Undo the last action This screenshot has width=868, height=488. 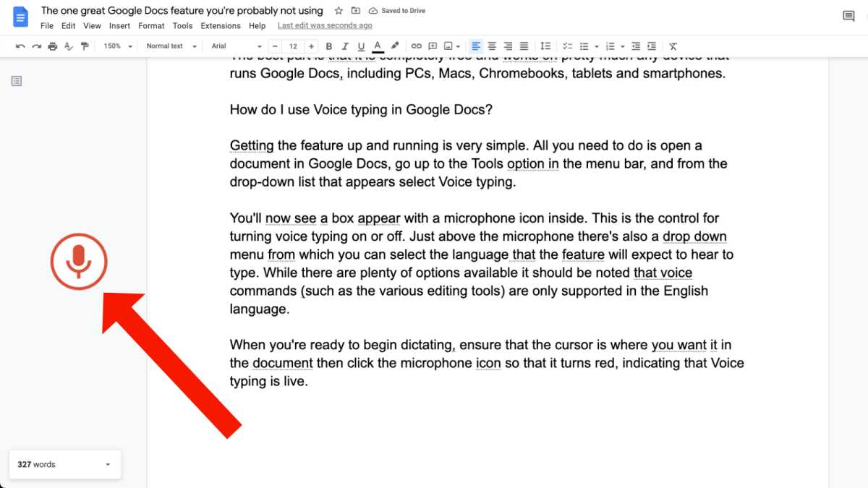click(20, 46)
